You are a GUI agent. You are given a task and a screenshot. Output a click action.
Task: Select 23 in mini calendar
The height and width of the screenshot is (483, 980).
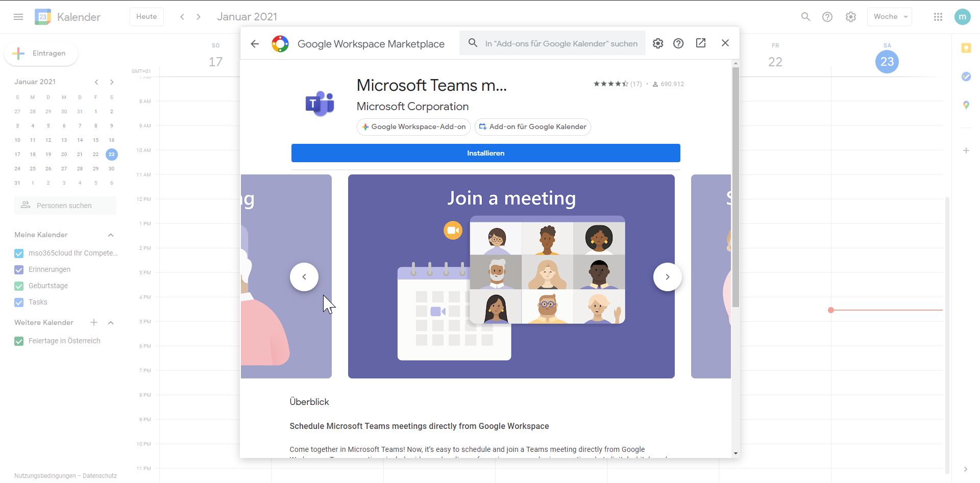click(112, 155)
